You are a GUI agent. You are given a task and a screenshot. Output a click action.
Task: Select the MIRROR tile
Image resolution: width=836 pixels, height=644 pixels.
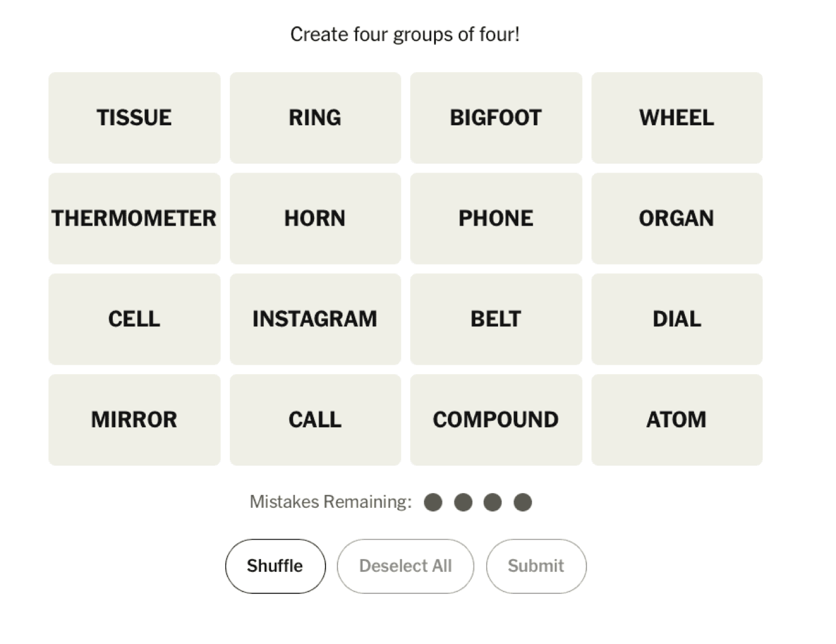(134, 419)
